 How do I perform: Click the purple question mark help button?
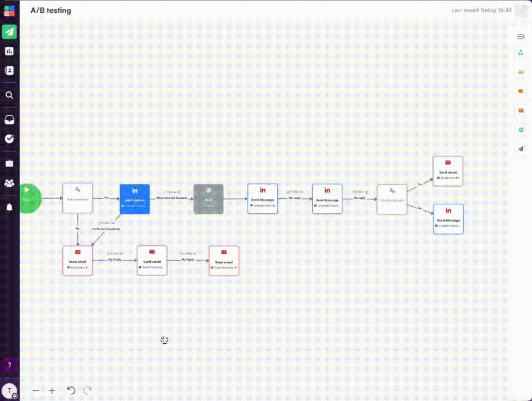9,365
